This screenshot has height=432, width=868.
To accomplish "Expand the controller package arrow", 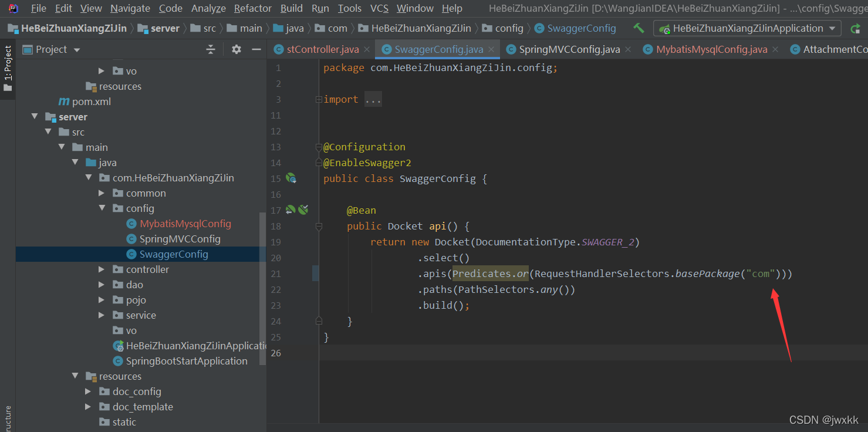I will coord(102,269).
